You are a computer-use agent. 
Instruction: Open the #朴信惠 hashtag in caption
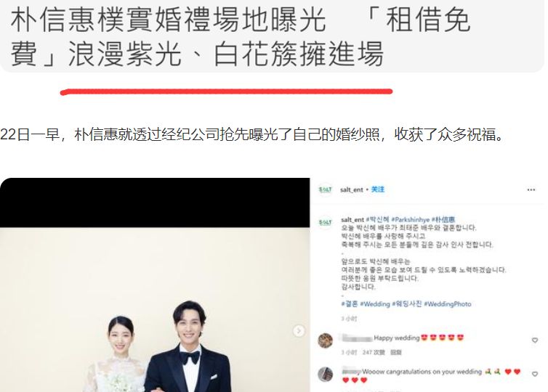(443, 219)
